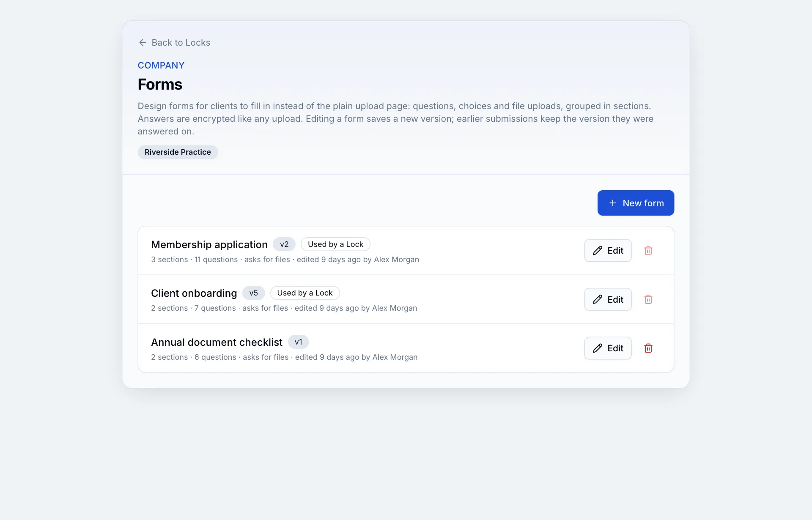Go back to Locks
This screenshot has width=812, height=520.
pyautogui.click(x=174, y=43)
